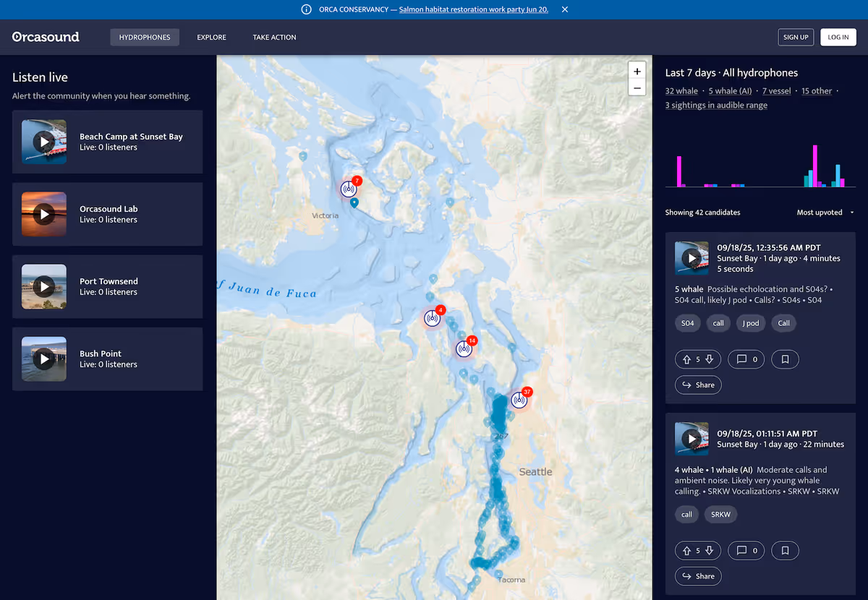The height and width of the screenshot is (600, 868).
Task: Click the Seattle label on the map
Action: (535, 471)
